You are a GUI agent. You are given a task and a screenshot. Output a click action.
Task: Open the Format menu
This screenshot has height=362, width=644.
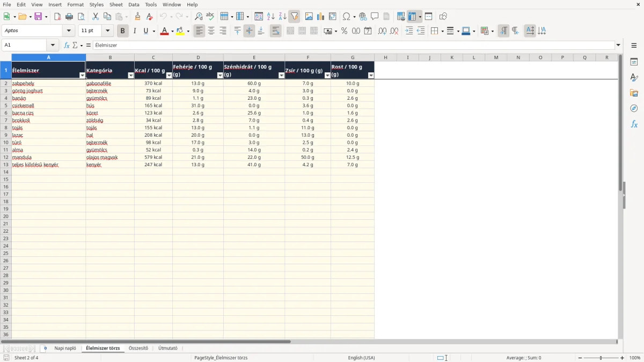[x=76, y=4]
